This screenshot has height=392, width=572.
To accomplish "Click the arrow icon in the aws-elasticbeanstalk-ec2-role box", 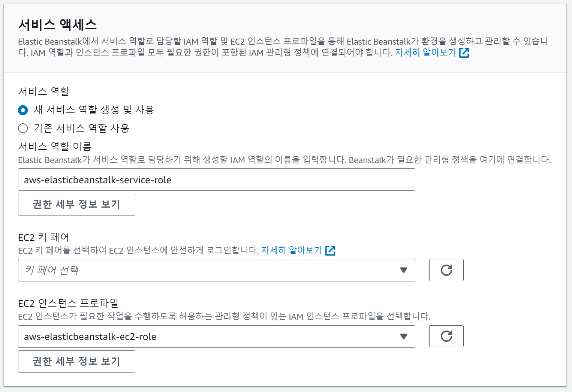I will (x=404, y=337).
